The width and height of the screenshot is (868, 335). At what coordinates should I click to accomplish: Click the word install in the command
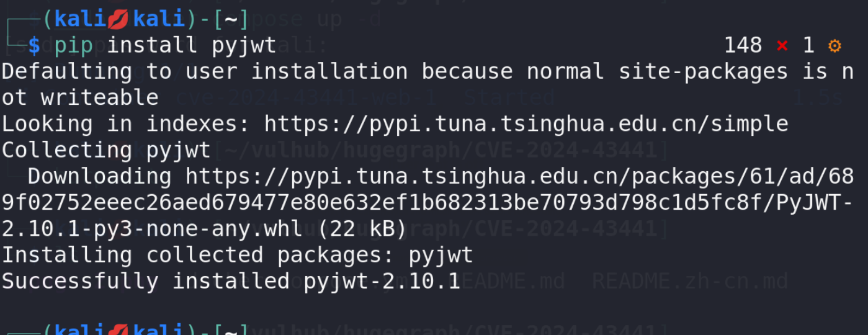(152, 45)
